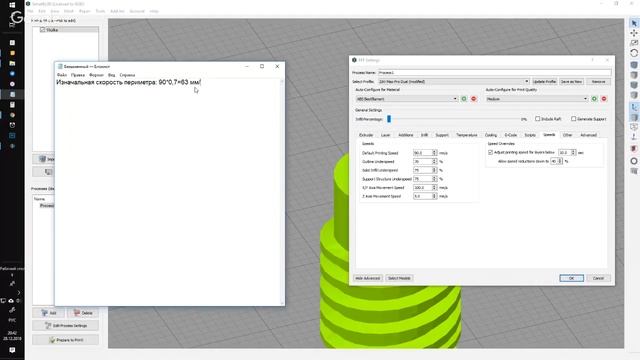The image size is (640, 360).
Task: Click Cancel in the FFF Settings dialog
Action: click(598, 278)
